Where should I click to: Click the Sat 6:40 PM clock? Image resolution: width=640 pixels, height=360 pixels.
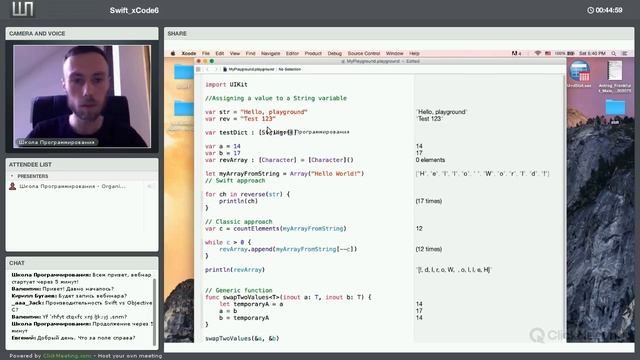point(592,53)
